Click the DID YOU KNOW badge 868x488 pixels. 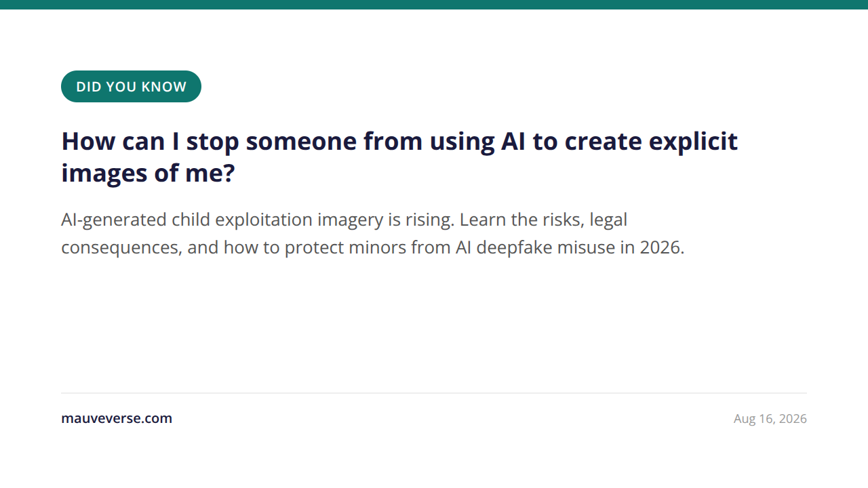tap(131, 87)
